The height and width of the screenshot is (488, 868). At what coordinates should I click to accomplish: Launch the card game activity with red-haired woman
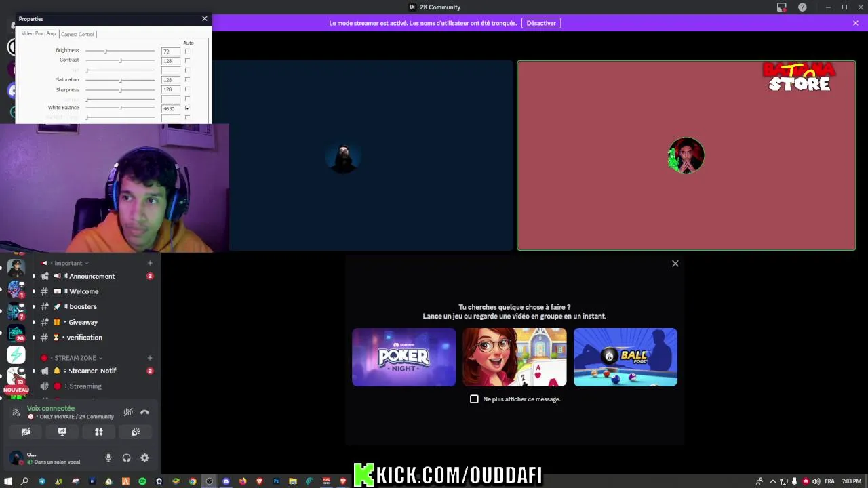pyautogui.click(x=515, y=357)
